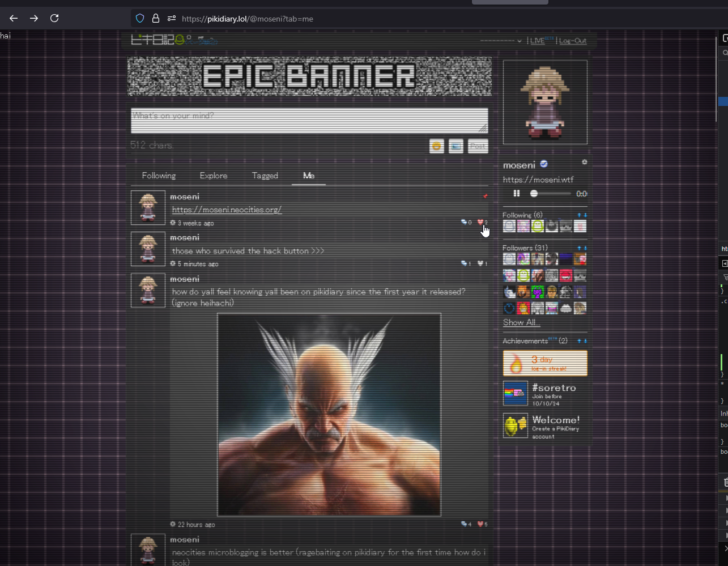Click the 'Followers (31)' heading text
This screenshot has height=566, width=728.
point(525,248)
